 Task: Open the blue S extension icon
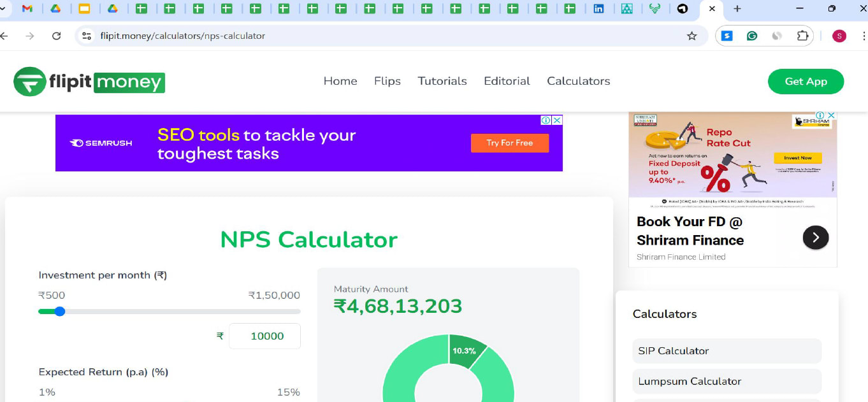click(x=727, y=36)
